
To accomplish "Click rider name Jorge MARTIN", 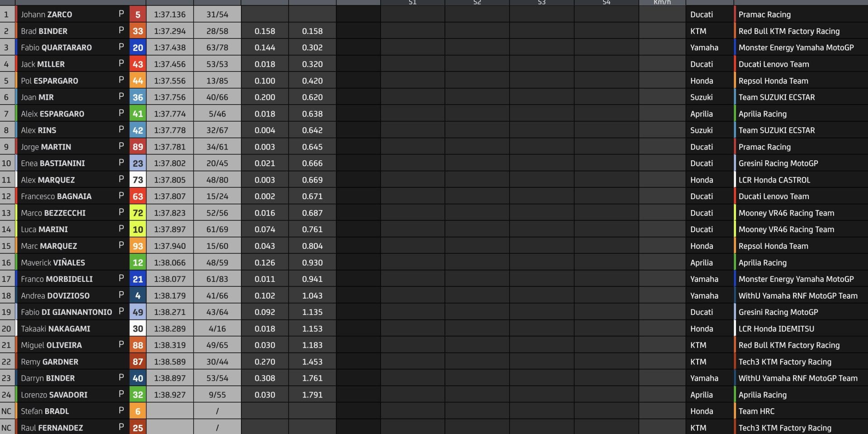I will point(46,147).
